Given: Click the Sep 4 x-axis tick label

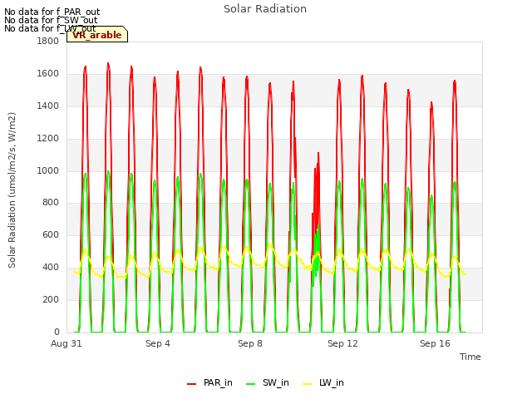Looking at the screenshot, I should (158, 343).
